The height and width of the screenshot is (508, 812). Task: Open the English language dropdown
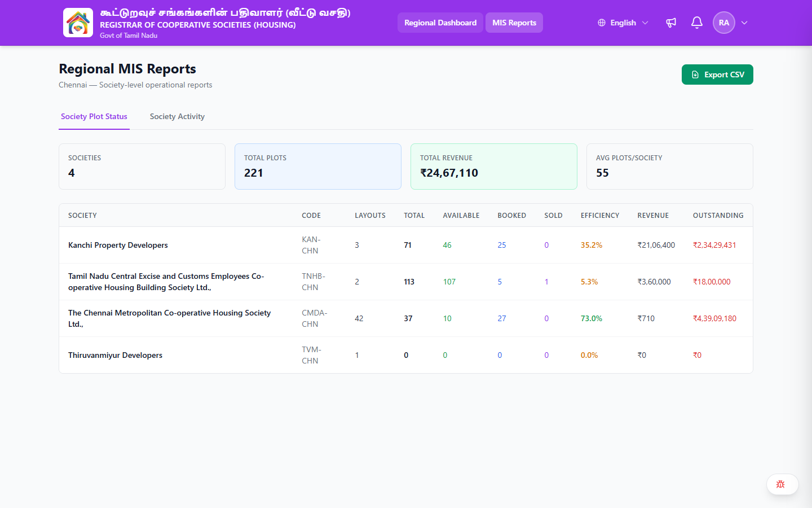(623, 23)
